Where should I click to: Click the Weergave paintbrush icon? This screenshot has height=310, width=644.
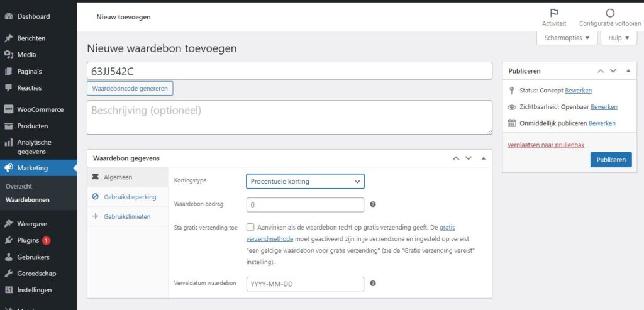point(8,224)
